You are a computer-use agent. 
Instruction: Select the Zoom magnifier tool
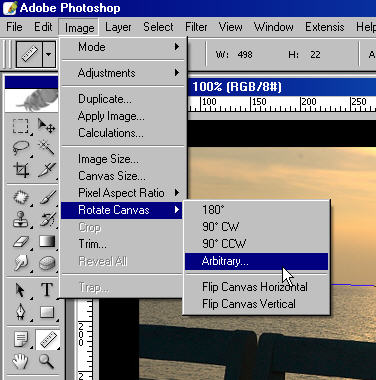click(x=46, y=361)
